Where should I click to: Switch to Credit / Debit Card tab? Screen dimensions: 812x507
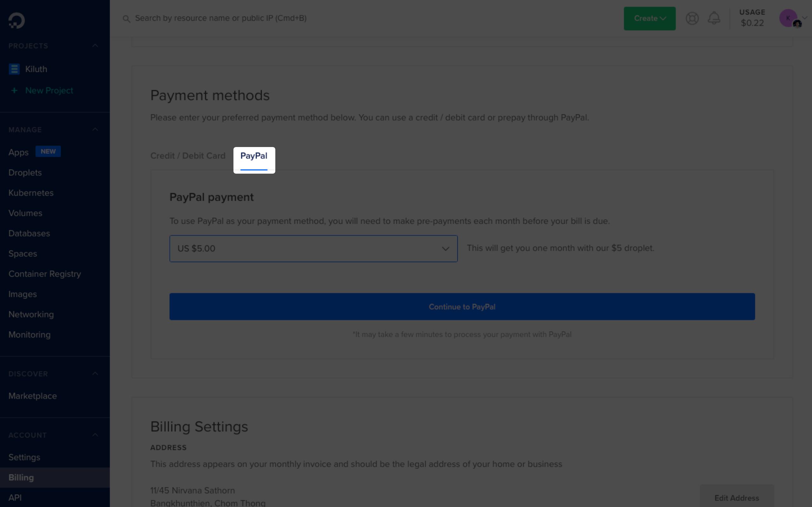[187, 155]
